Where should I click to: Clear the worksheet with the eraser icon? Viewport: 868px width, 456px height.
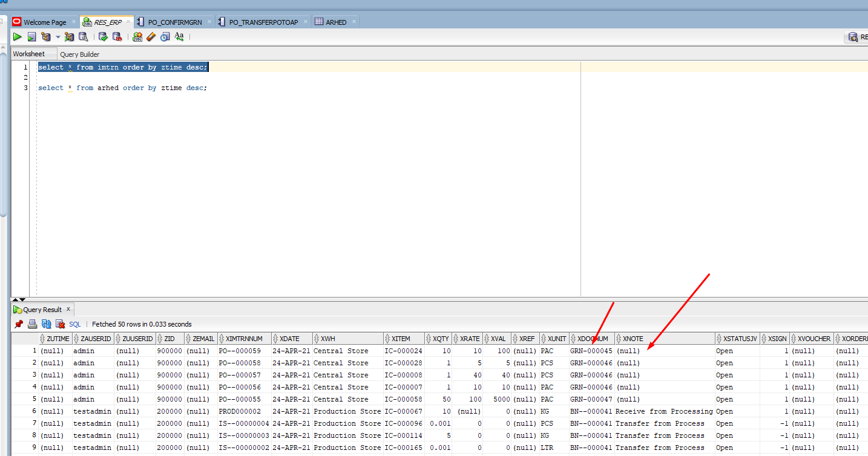pyautogui.click(x=151, y=36)
